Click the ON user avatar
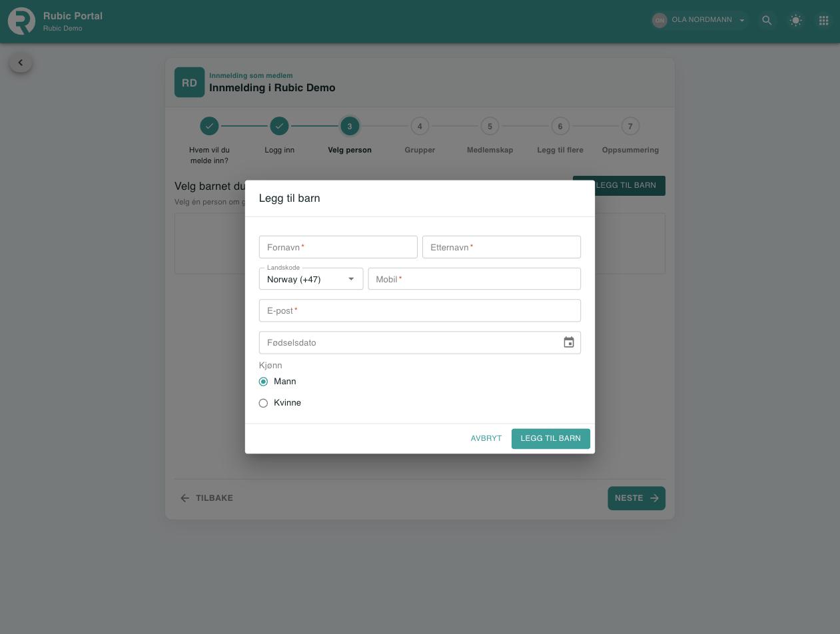840x634 pixels. click(x=659, y=21)
